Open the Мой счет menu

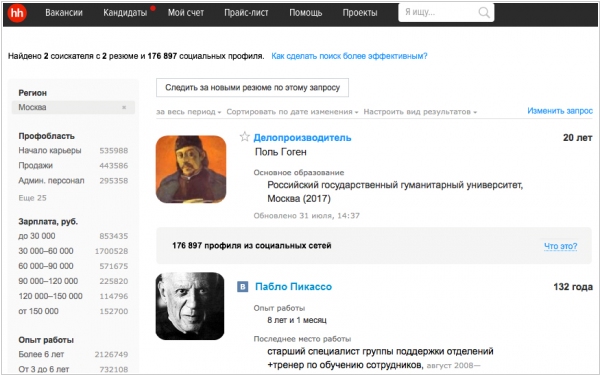[x=186, y=13]
